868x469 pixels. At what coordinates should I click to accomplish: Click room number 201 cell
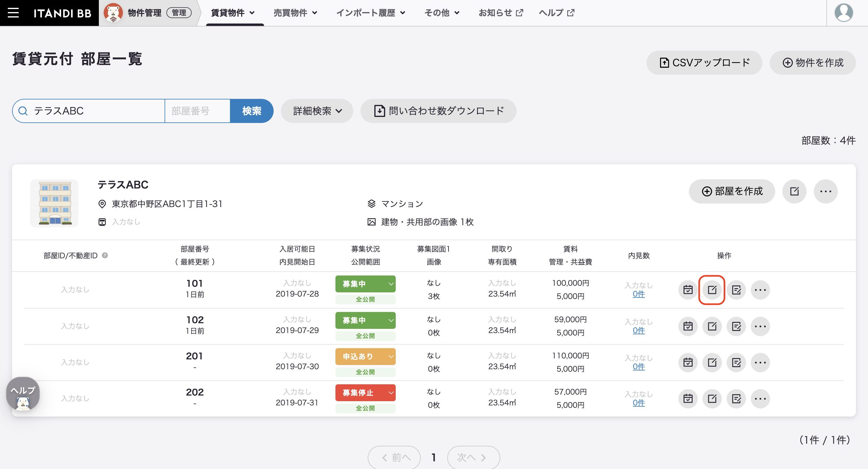[194, 356]
